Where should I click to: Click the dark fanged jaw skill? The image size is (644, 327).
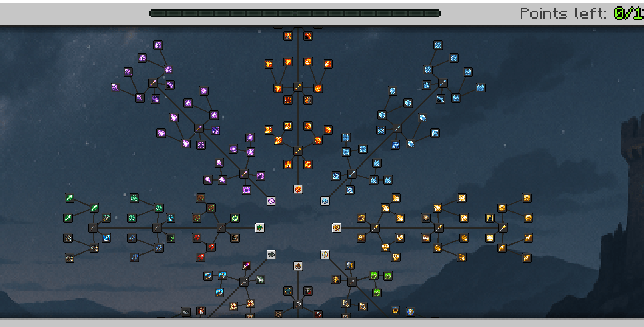(186, 311)
